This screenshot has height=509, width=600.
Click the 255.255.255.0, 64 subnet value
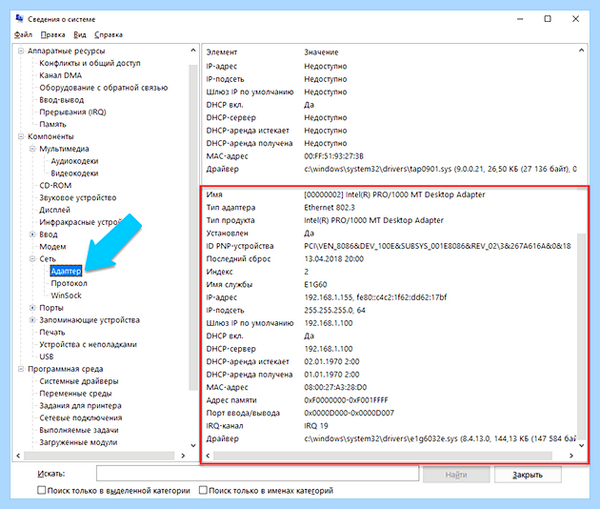coord(334,310)
